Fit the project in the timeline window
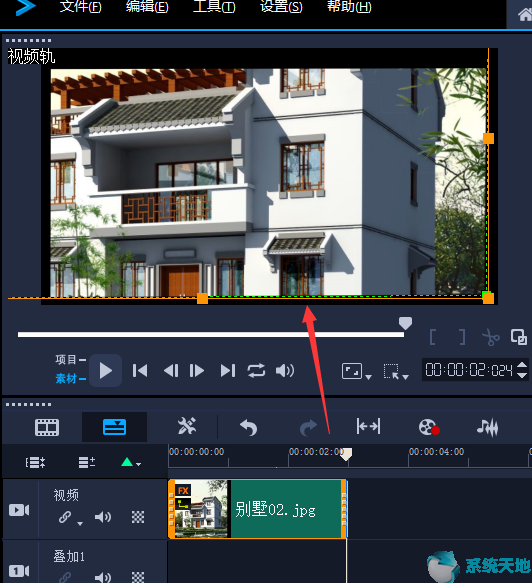Image resolution: width=532 pixels, height=583 pixels. pos(368,426)
